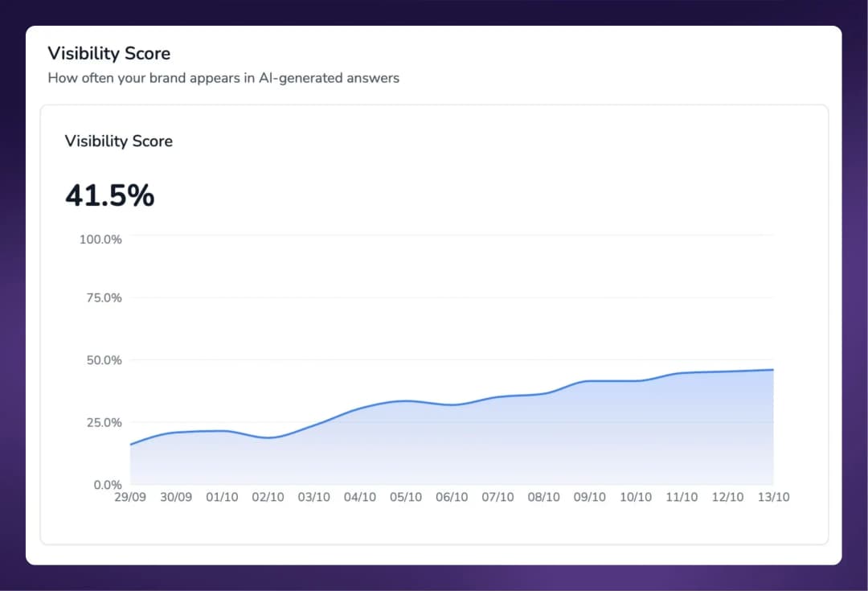Select the Visibility Score card title
This screenshot has height=591, width=868.
click(118, 141)
